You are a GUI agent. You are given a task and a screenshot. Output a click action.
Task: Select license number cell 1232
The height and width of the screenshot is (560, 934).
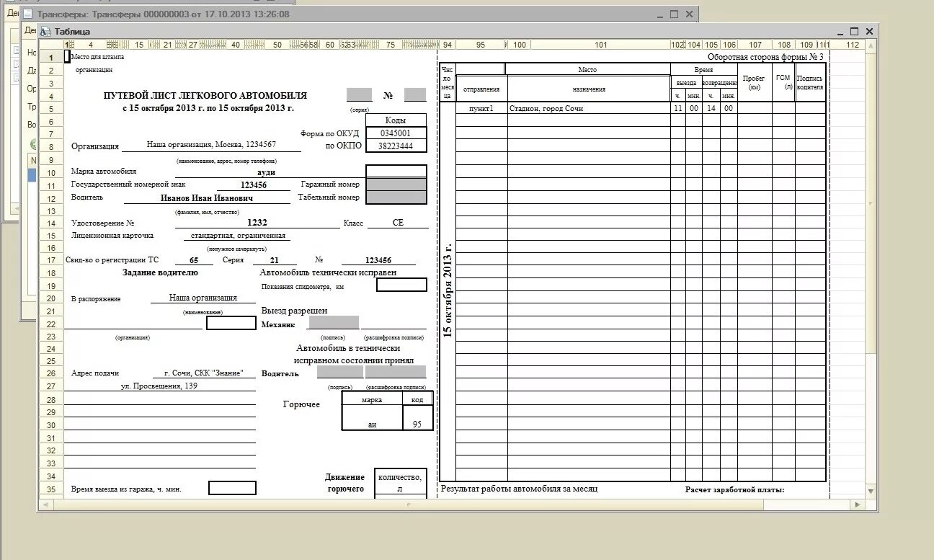pos(257,223)
